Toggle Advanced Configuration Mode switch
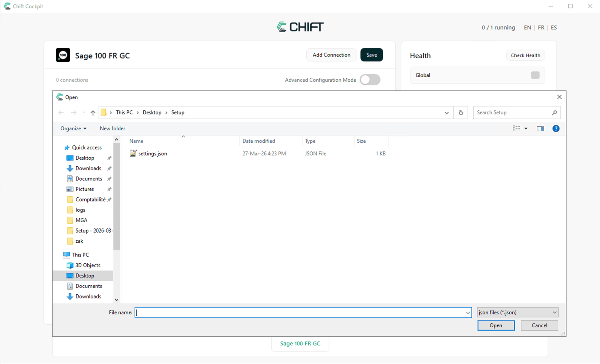Viewport: 600px width, 364px height. (x=370, y=80)
